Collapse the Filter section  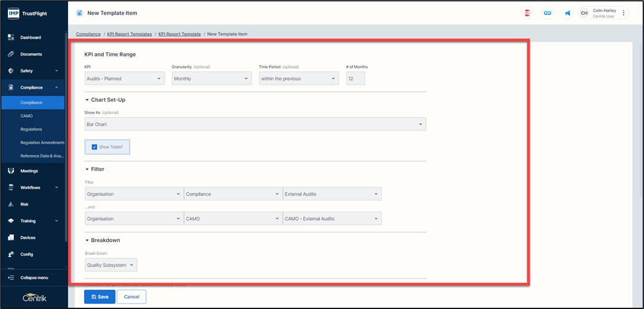(87, 169)
